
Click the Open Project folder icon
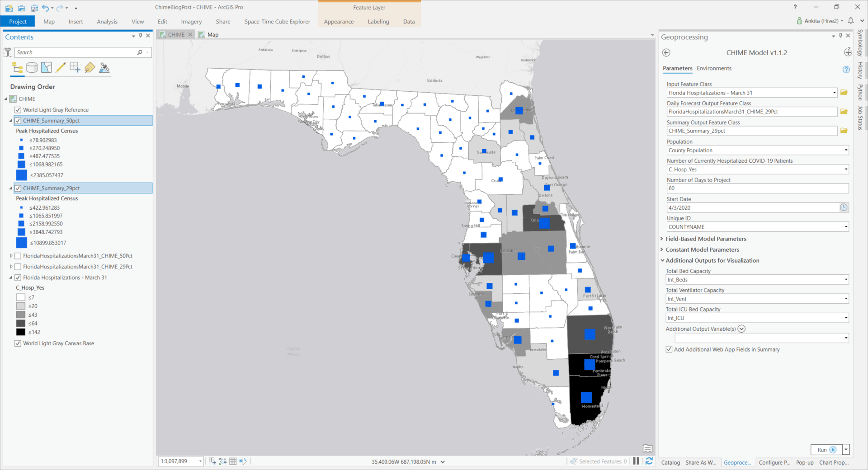point(21,8)
